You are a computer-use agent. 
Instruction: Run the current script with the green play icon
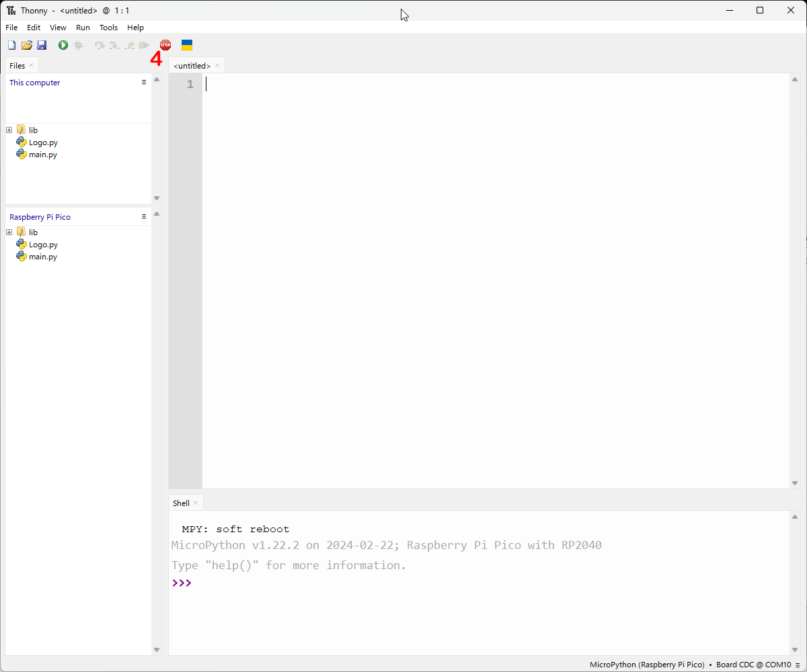[x=62, y=44]
